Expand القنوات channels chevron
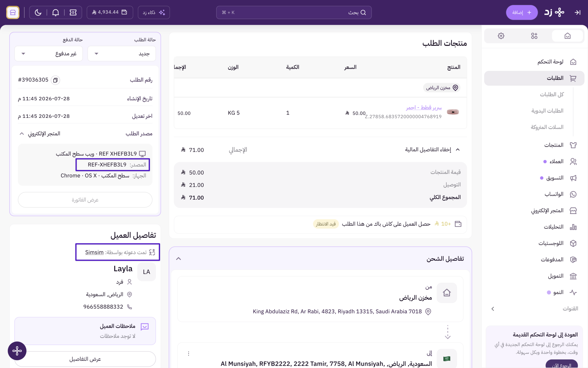The height and width of the screenshot is (368, 588). (493, 309)
